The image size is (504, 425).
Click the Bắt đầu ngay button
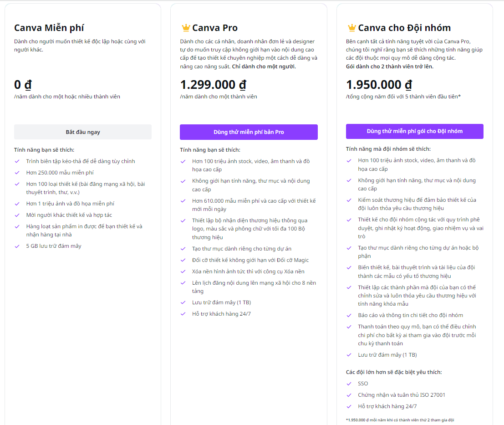[83, 132]
